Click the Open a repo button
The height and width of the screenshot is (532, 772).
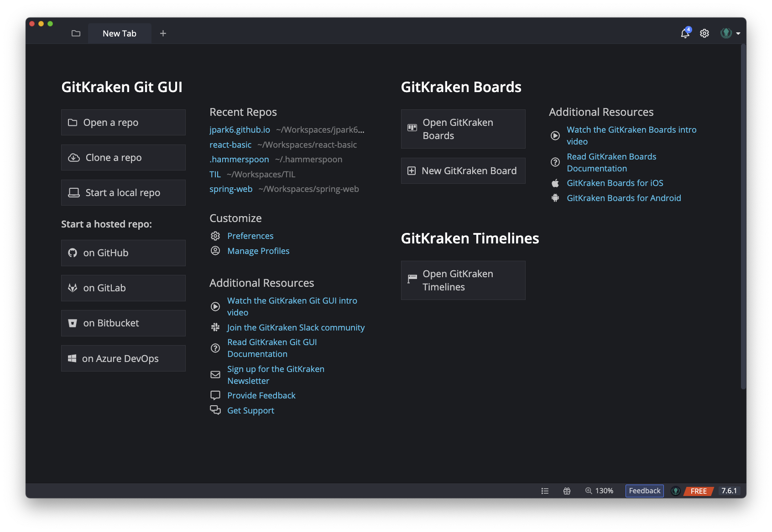pyautogui.click(x=123, y=122)
